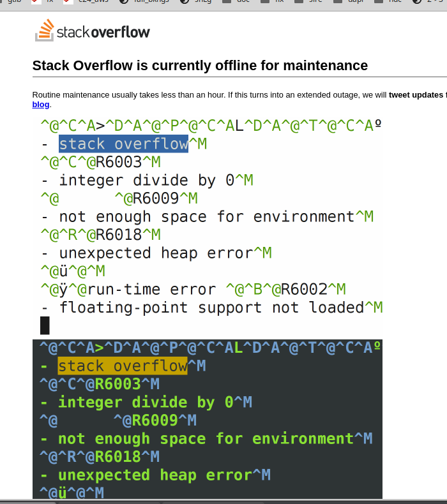447x504 pixels.
Task: Click R6003 line in dark terminal image
Action: [x=100, y=384]
